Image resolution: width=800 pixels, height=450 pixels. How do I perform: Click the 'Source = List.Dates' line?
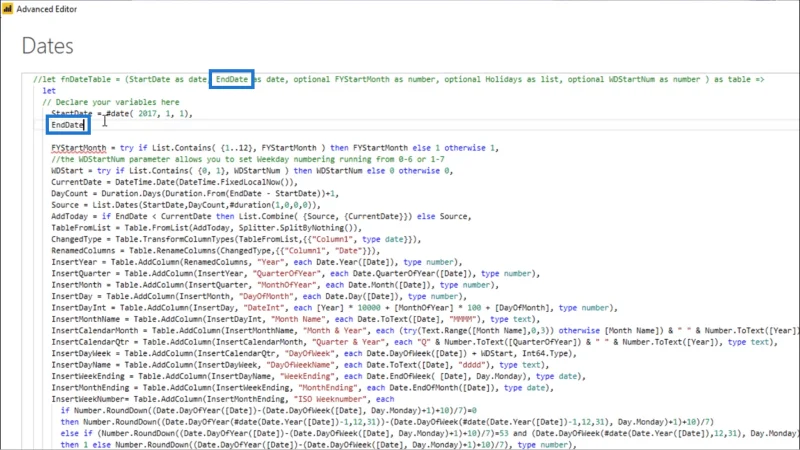click(186, 205)
